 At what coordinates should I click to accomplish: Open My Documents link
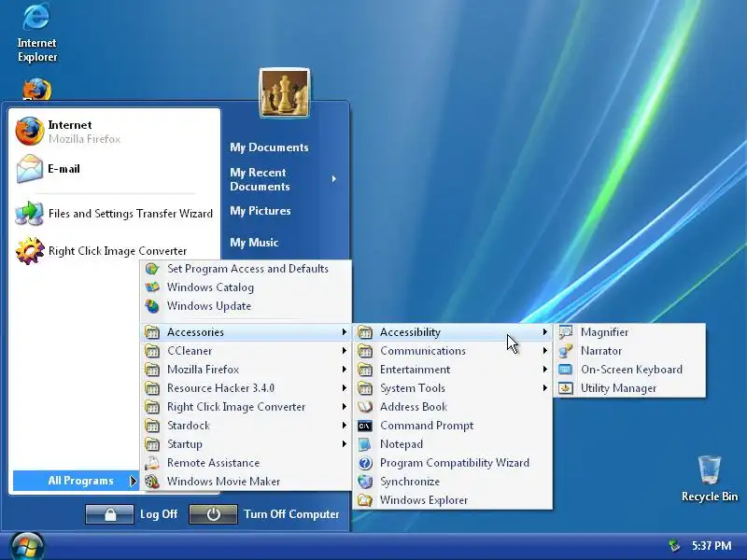269,147
